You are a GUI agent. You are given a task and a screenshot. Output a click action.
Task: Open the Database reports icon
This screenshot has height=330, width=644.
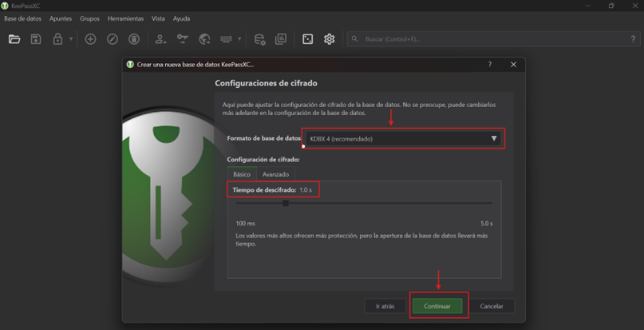[281, 39]
